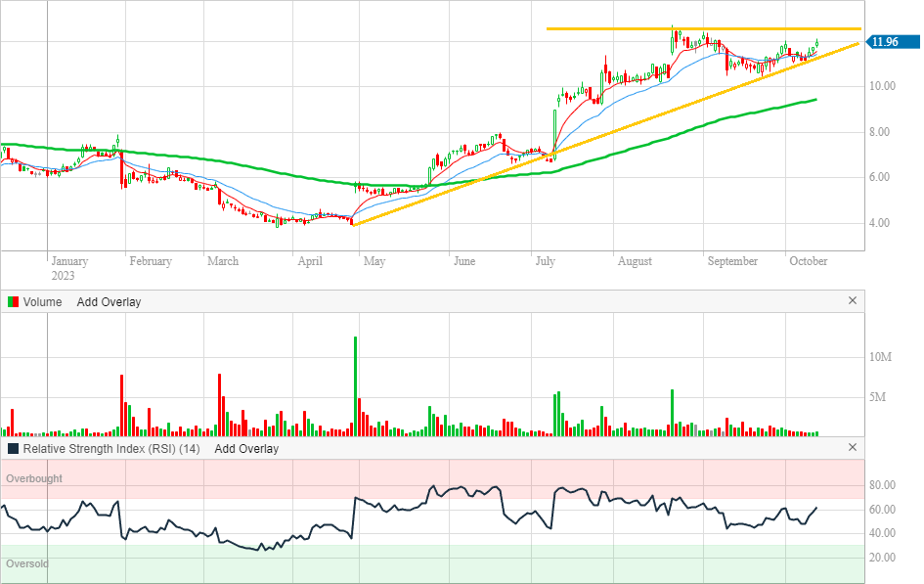Close the Relative Strength Index panel
The height and width of the screenshot is (584, 924).
(x=852, y=448)
